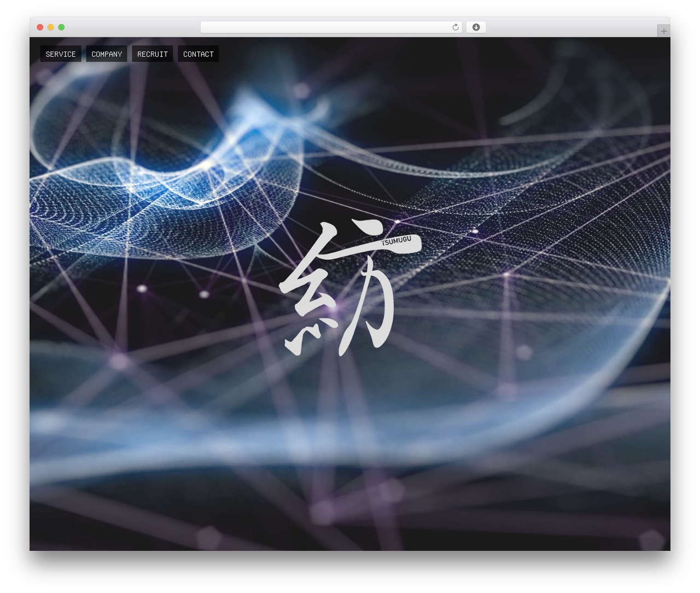700x593 pixels.
Task: Reload the page with the refresh icon
Action: pyautogui.click(x=456, y=27)
